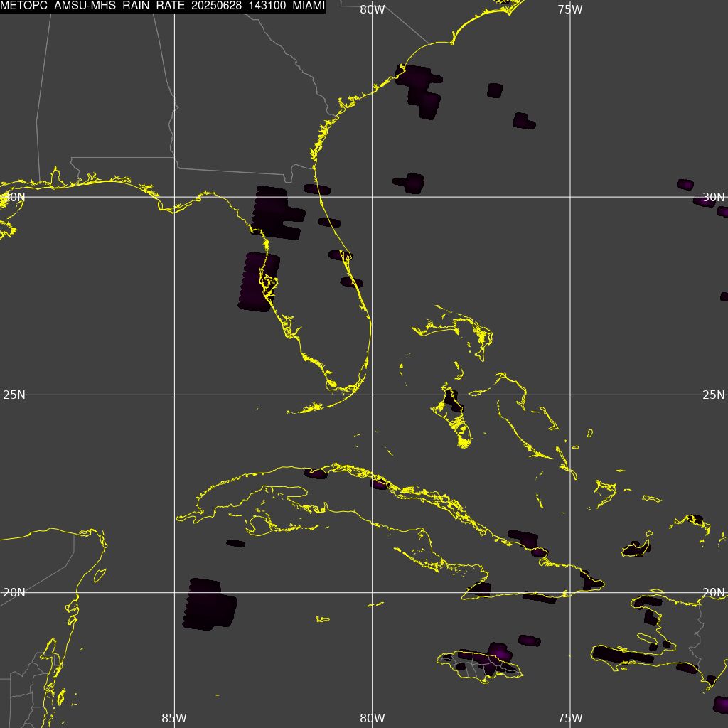Click the 75W label at the bottom edge

coord(570,718)
